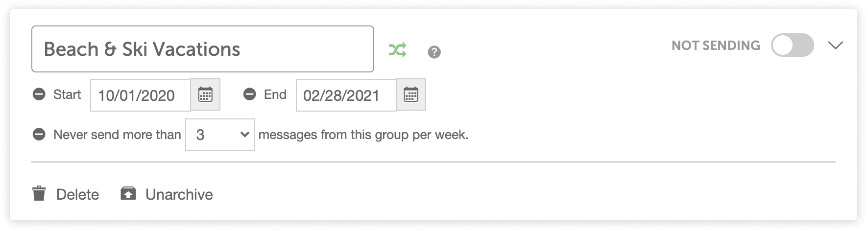Click the Start label text
The width and height of the screenshot is (868, 231).
pyautogui.click(x=67, y=94)
